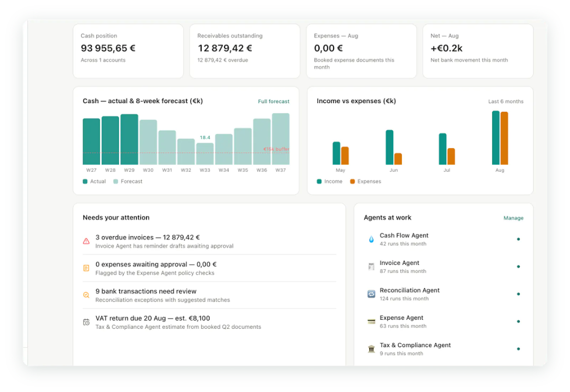Click the 12 879,42 € overdue subtext
570x392 pixels.
pyautogui.click(x=223, y=60)
